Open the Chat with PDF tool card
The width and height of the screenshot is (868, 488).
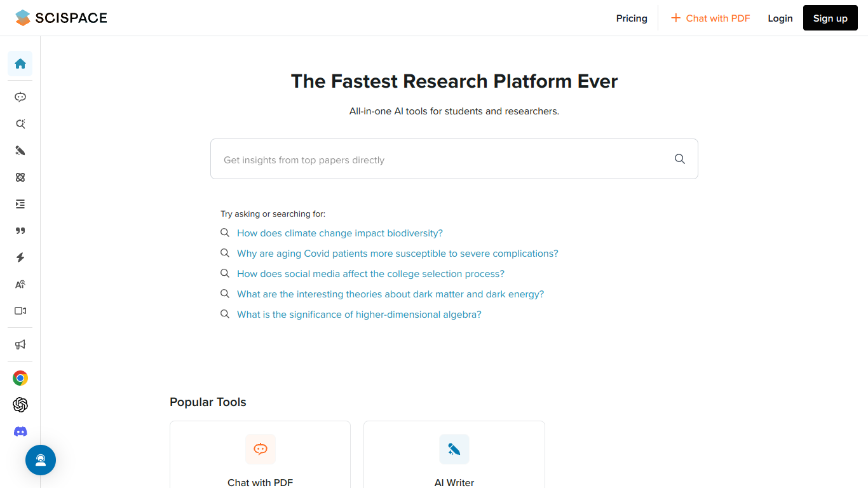point(261,454)
